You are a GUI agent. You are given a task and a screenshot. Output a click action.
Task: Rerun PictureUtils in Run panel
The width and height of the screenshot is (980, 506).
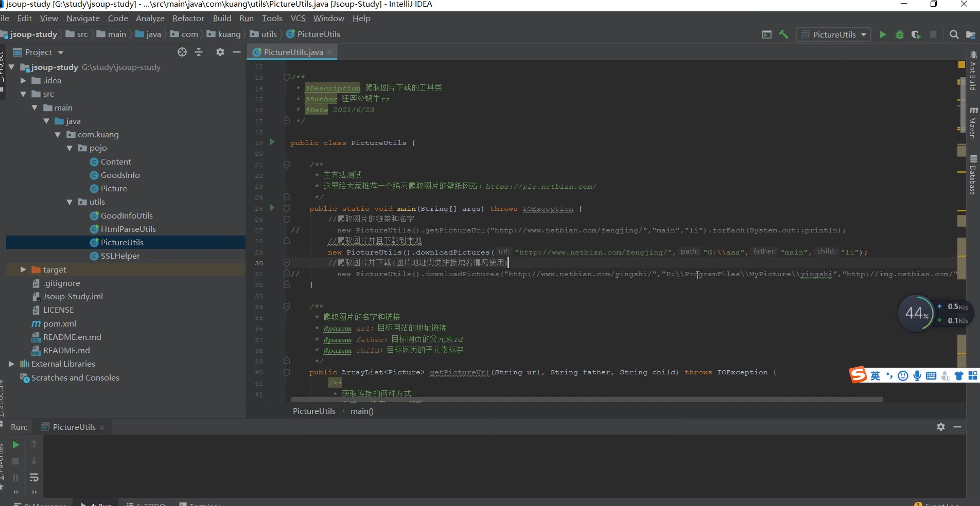coord(15,444)
